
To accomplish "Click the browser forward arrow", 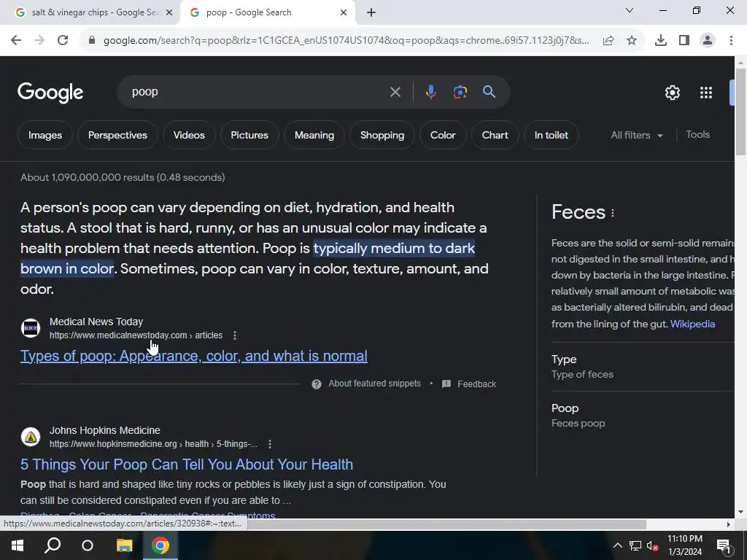I will 39,41.
